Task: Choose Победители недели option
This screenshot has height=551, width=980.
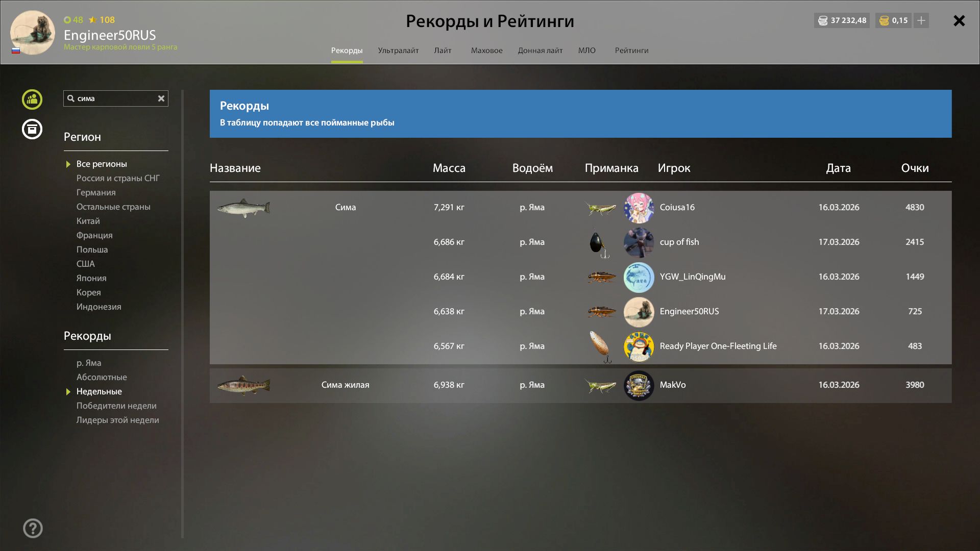Action: (116, 406)
